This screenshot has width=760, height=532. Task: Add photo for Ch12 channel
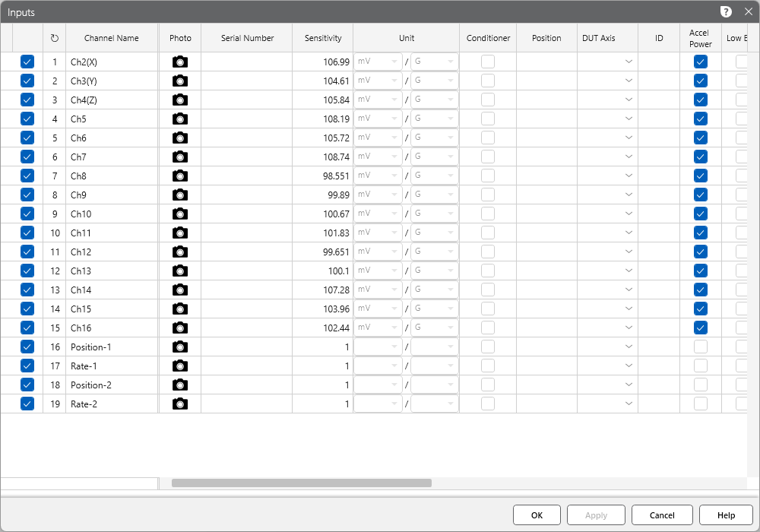click(179, 252)
